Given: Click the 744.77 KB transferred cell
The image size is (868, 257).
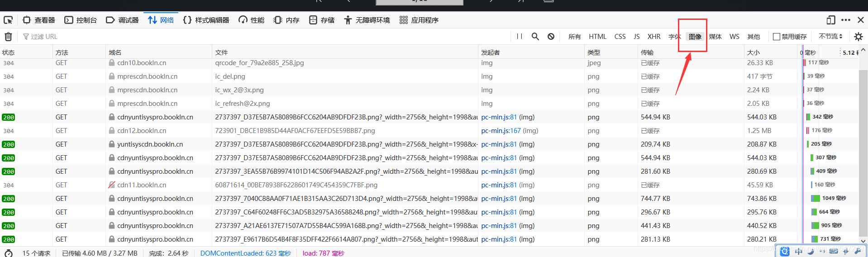Looking at the screenshot, I should point(655,199).
